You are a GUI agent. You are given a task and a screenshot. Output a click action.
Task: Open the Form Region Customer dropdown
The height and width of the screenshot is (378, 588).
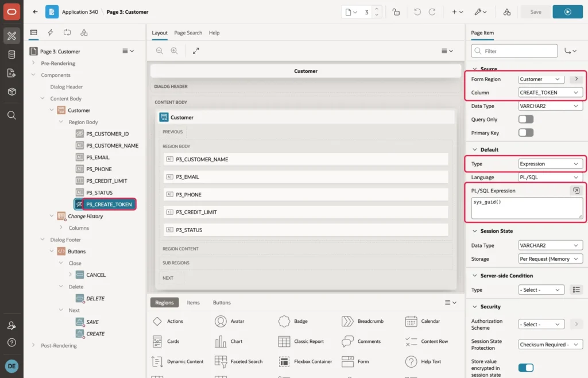point(541,79)
